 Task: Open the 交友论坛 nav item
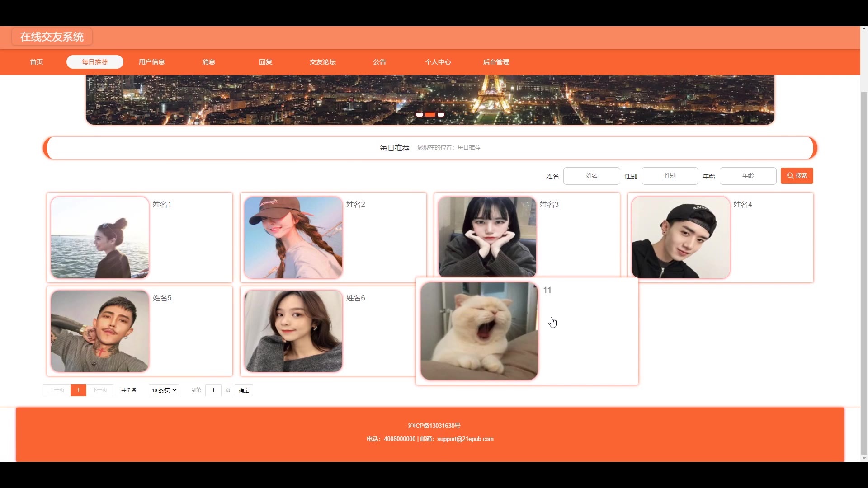click(323, 62)
